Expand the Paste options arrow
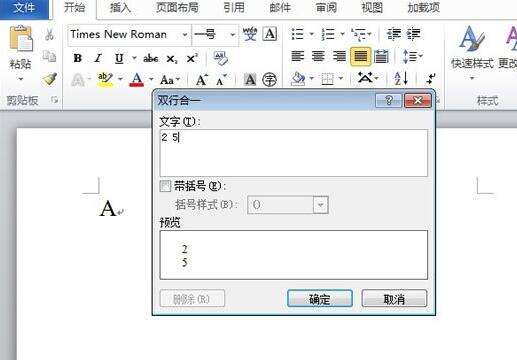This screenshot has height=360, width=517. coord(21,79)
